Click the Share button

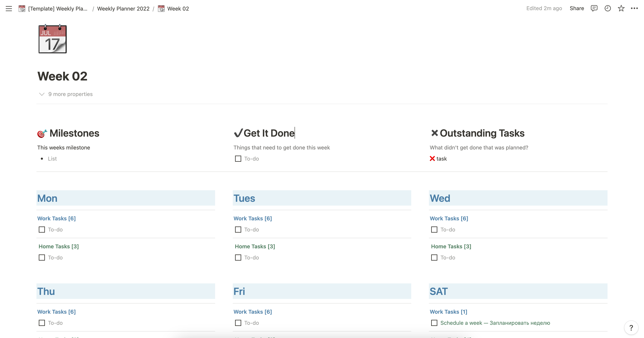pyautogui.click(x=577, y=8)
